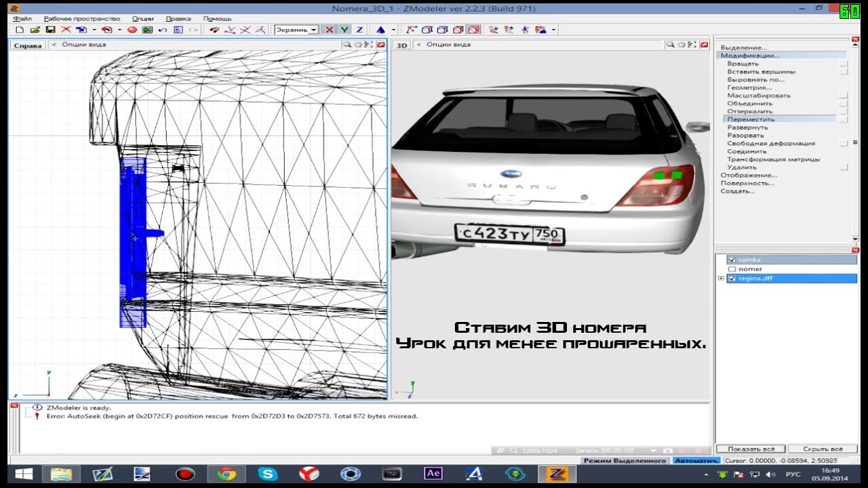The width and height of the screenshot is (868, 488).
Task: Open the Экранные coordinate system dropdown
Action: click(313, 30)
